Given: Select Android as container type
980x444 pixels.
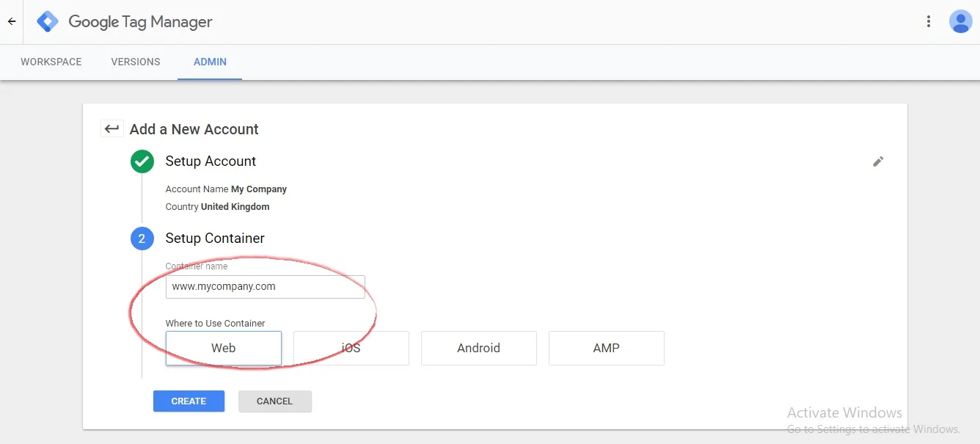Looking at the screenshot, I should pos(479,348).
